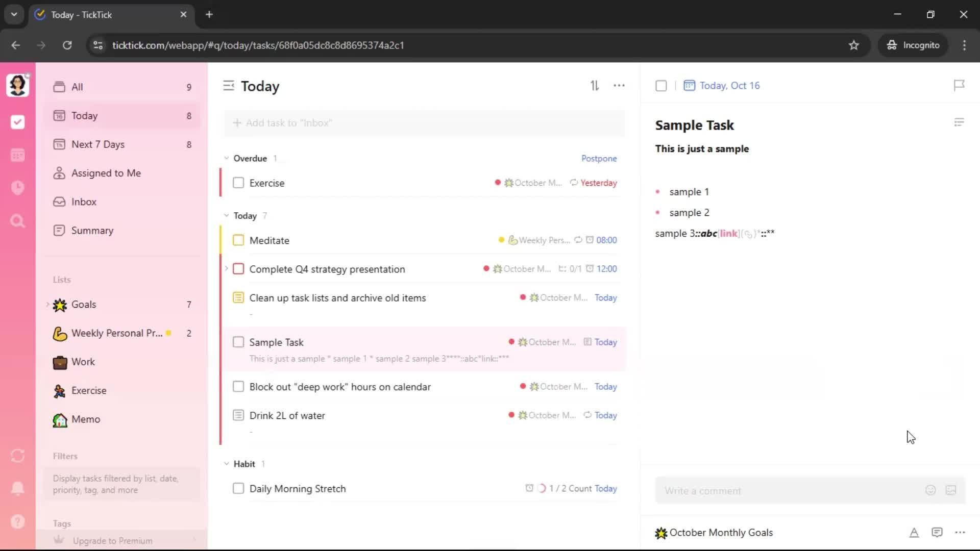This screenshot has width=980, height=551.
Task: Select Next 7 Days in sidebar
Action: (x=98, y=144)
